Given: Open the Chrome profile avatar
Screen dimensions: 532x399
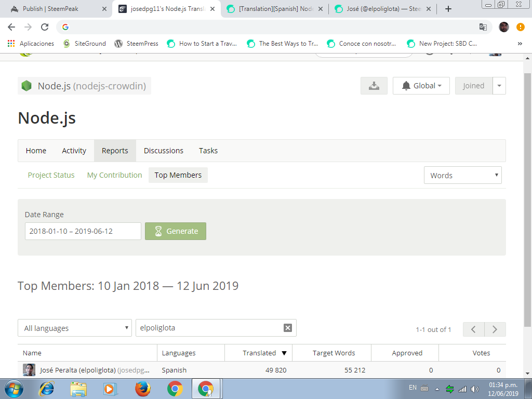Looking at the screenshot, I should [x=504, y=27].
